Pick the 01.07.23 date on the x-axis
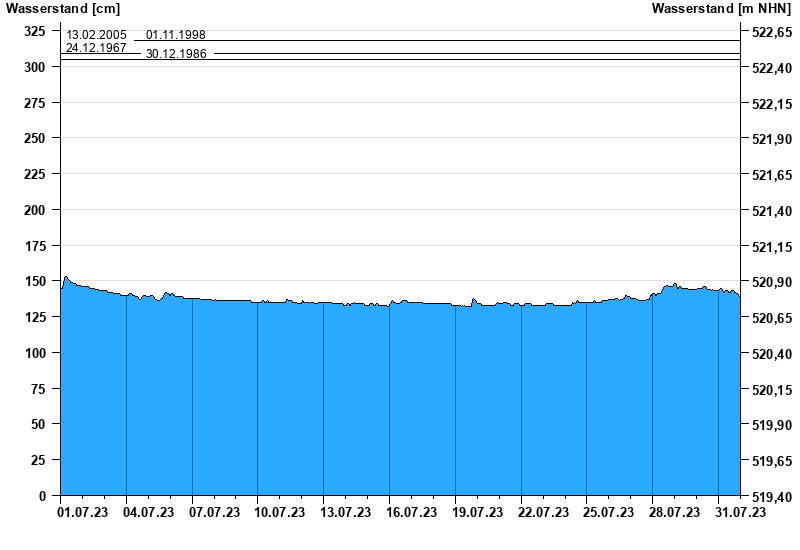Image resolution: width=800 pixels, height=550 pixels. [x=83, y=513]
